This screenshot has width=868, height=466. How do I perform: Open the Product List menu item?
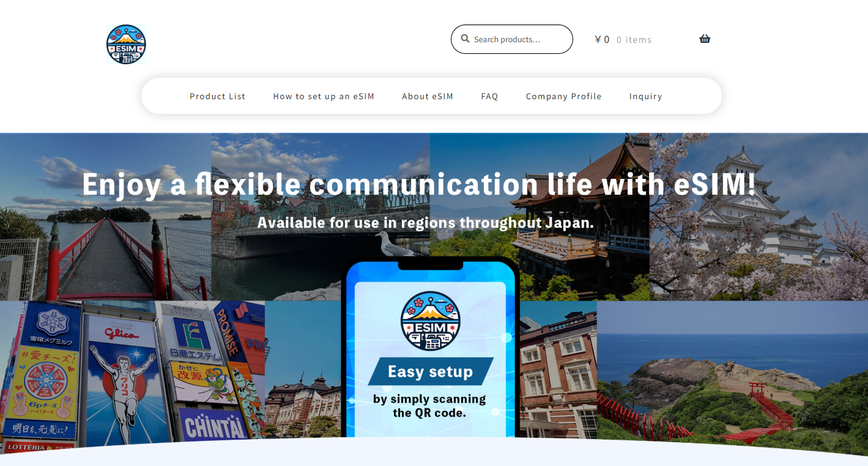[217, 96]
